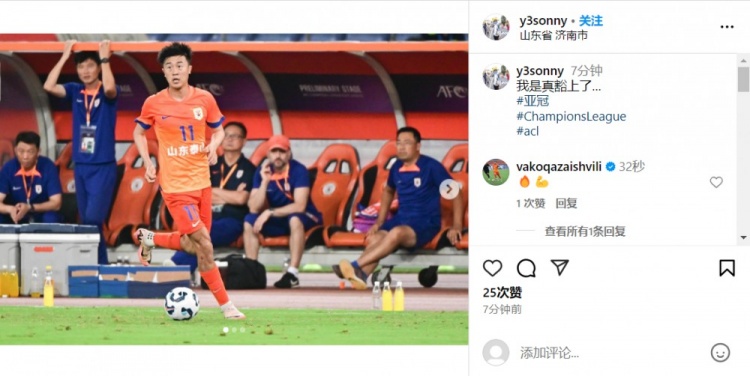This screenshot has width=750, height=376.
Task: Share post via paper plane icon
Action: tap(560, 267)
